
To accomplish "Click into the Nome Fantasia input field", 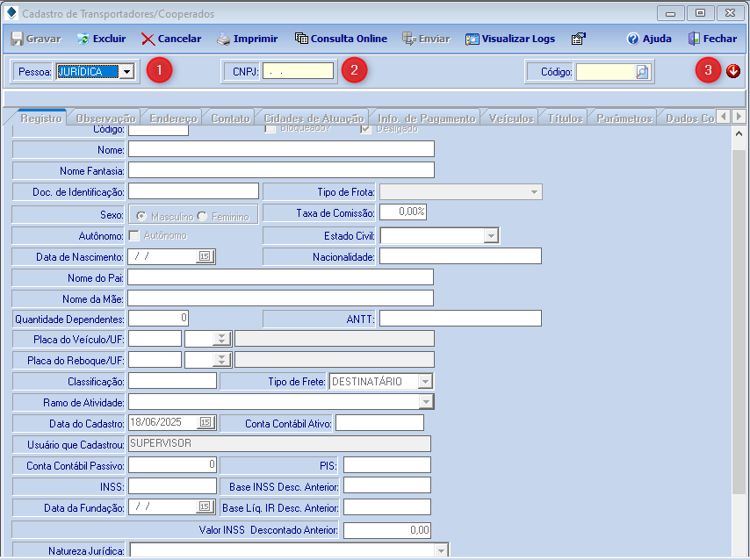I will coord(281,170).
